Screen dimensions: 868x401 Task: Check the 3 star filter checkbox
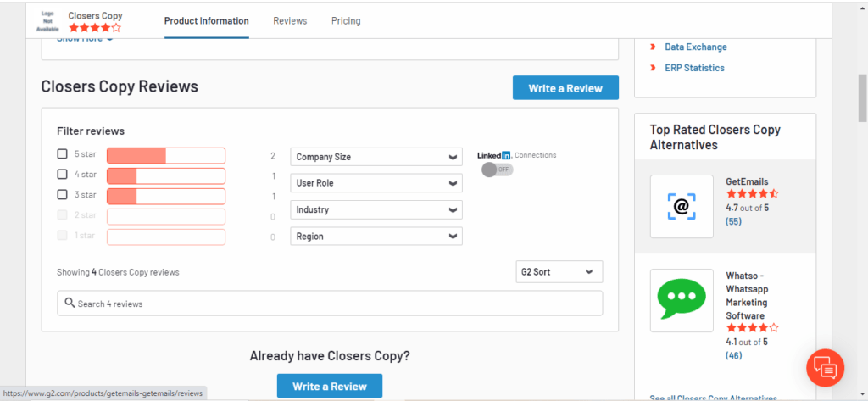click(63, 195)
